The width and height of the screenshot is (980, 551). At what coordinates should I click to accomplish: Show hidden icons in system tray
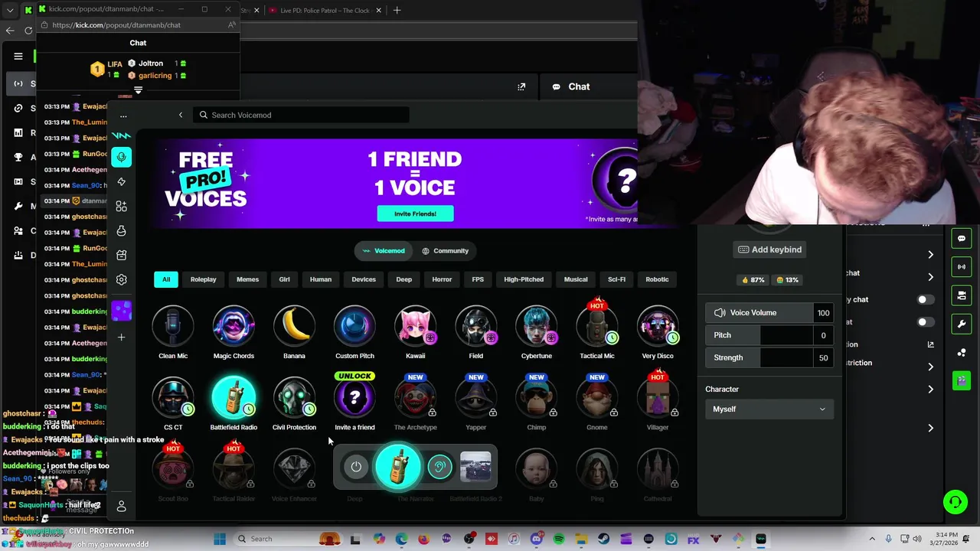click(872, 539)
